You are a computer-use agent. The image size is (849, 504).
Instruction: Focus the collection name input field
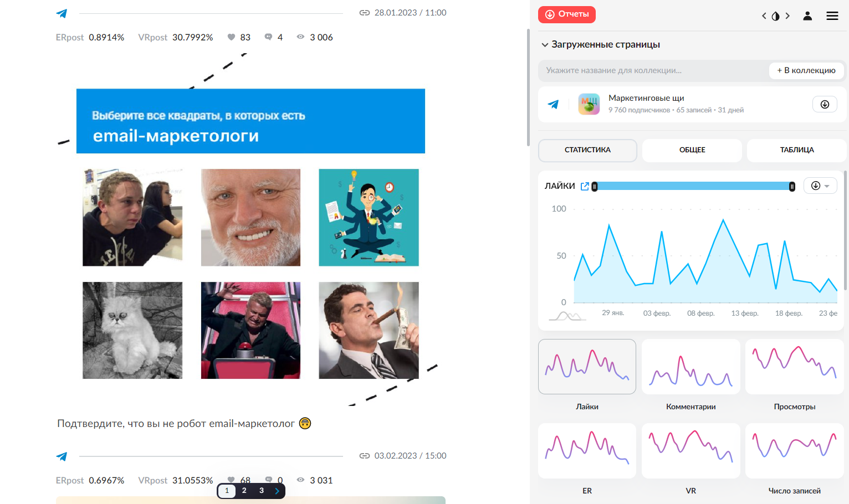(x=653, y=70)
